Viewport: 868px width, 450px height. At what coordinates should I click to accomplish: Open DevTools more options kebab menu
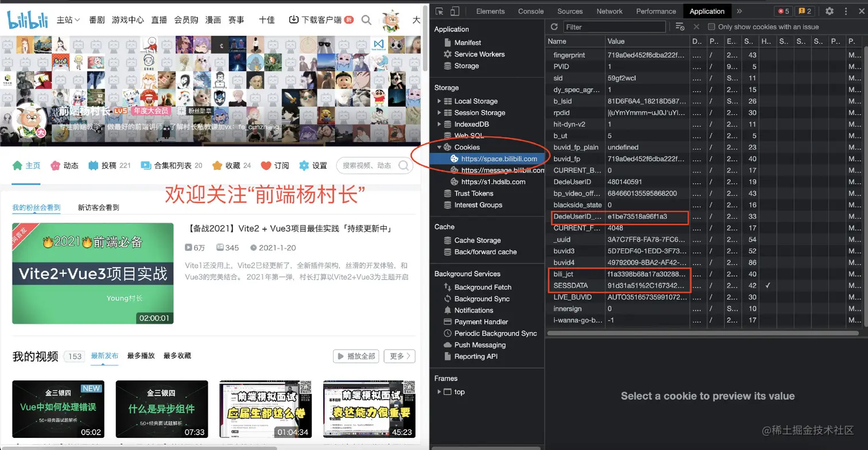[845, 11]
